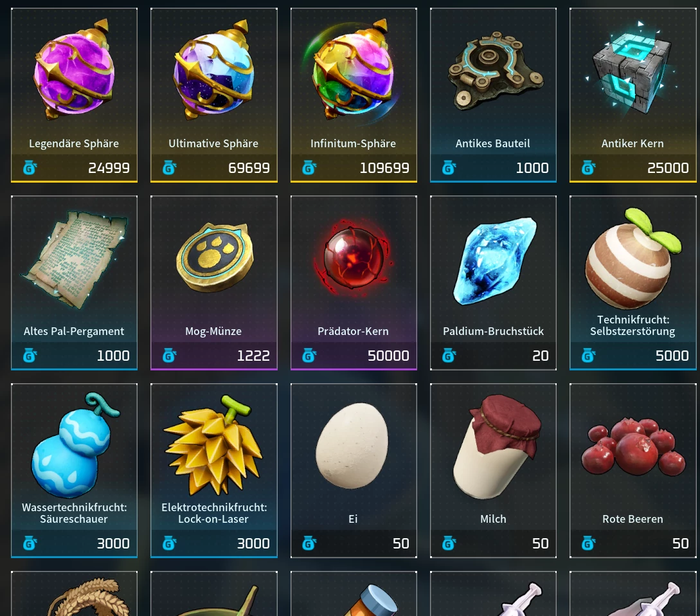This screenshot has width=700, height=616.
Task: Select Wassertechnikfrucht: Säureschauer blue gourd
Action: 74,446
